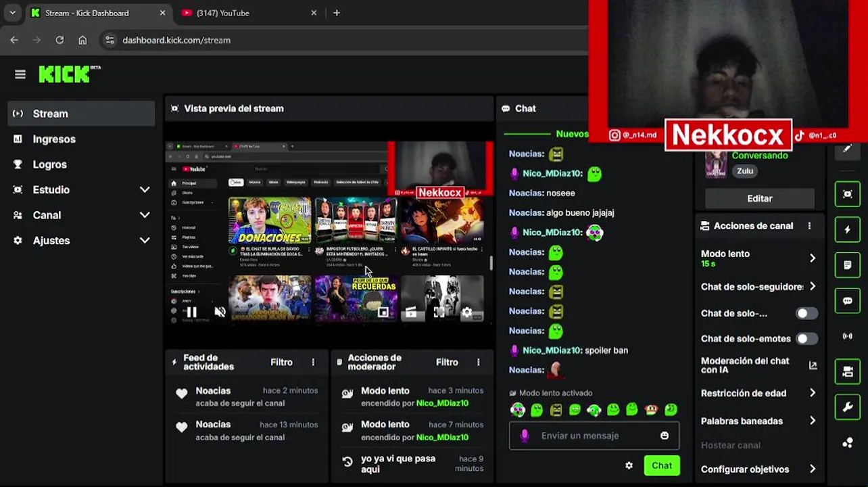Open a new browser tab
This screenshot has width=868, height=487.
tap(337, 13)
